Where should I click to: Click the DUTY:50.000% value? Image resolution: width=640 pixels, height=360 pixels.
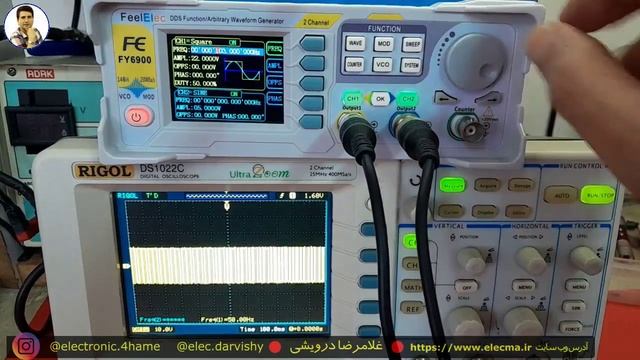pyautogui.click(x=195, y=84)
